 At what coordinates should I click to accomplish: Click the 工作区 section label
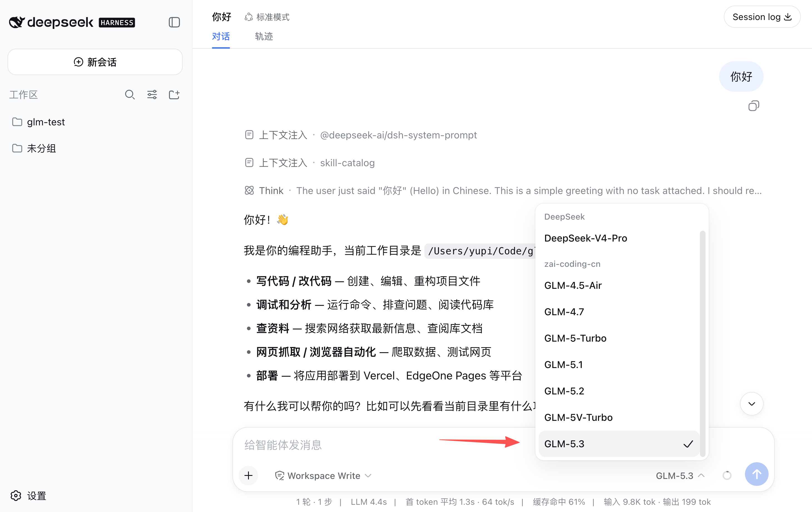tap(23, 95)
